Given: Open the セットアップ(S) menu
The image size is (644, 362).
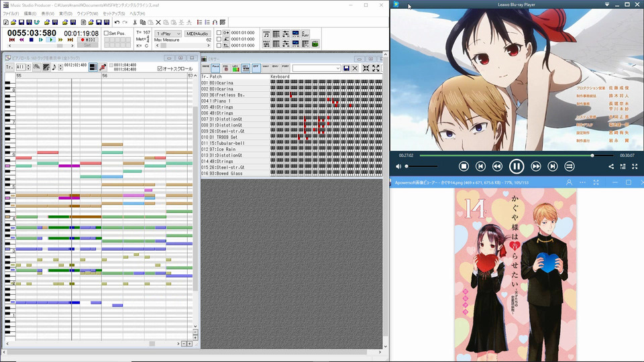Looking at the screenshot, I should click(x=113, y=13).
